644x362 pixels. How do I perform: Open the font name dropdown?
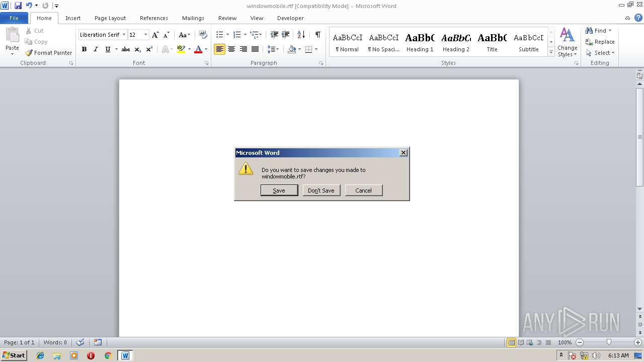124,35
